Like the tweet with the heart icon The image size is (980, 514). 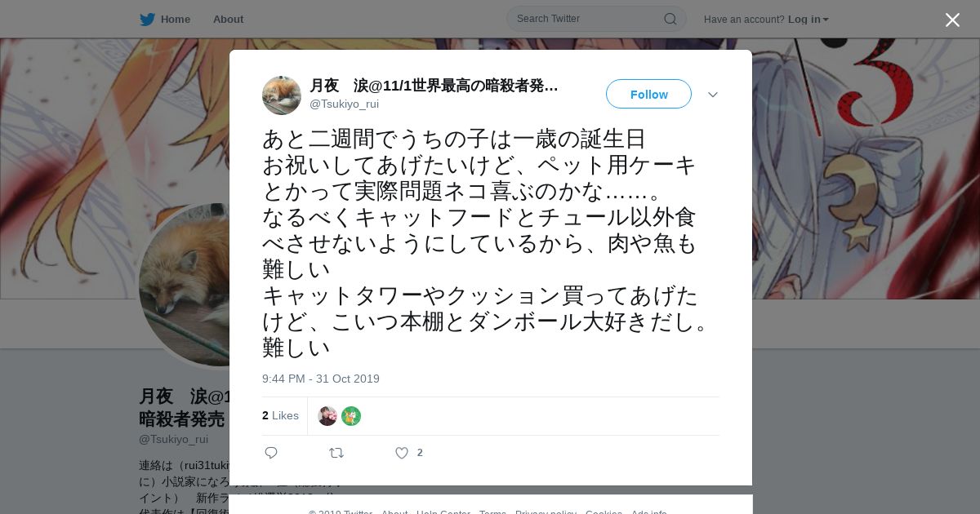(x=401, y=453)
